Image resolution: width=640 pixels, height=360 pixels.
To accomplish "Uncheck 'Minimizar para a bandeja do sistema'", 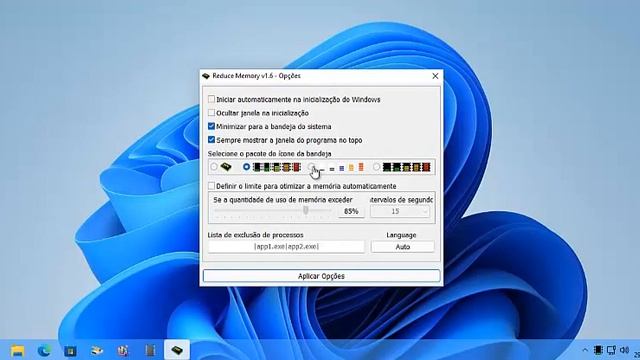I will click(x=211, y=126).
